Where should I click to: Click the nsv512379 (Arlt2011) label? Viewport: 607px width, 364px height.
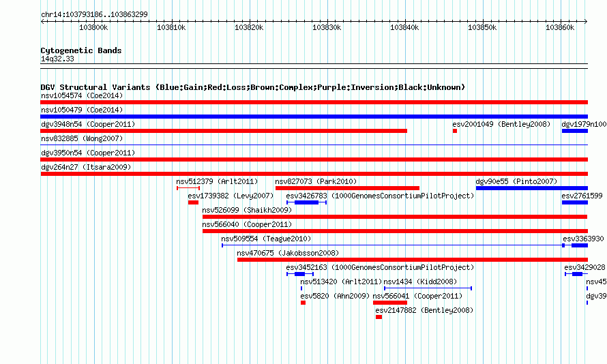[217, 181]
